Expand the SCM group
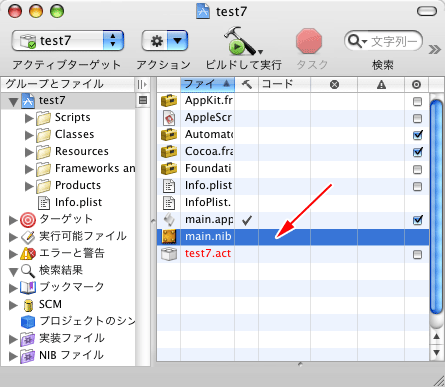 pyautogui.click(x=13, y=305)
